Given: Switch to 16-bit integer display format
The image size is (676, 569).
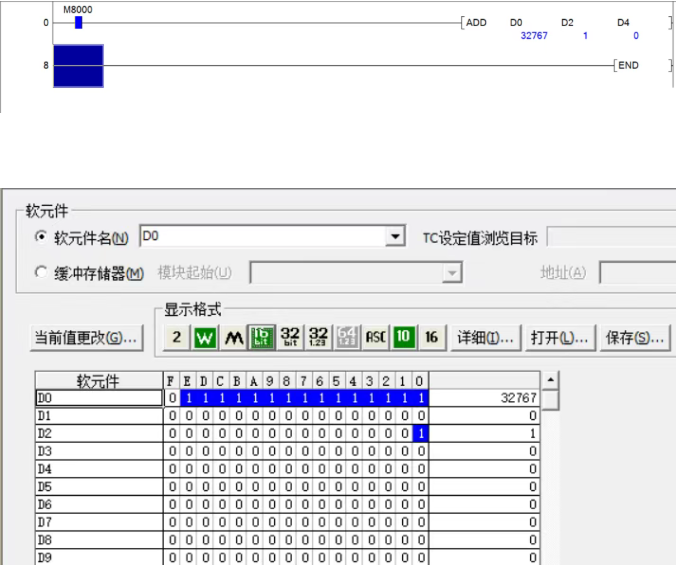Looking at the screenshot, I should point(261,338).
